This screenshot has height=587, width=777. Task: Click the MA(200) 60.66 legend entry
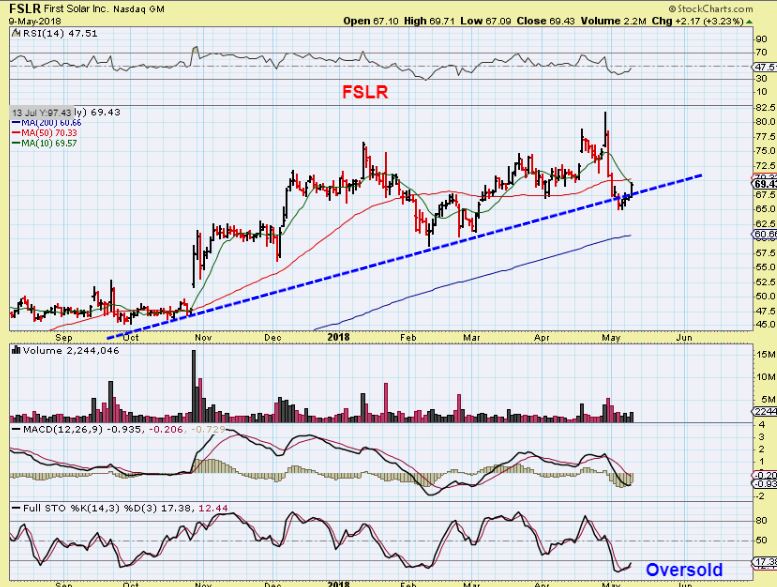[x=47, y=123]
